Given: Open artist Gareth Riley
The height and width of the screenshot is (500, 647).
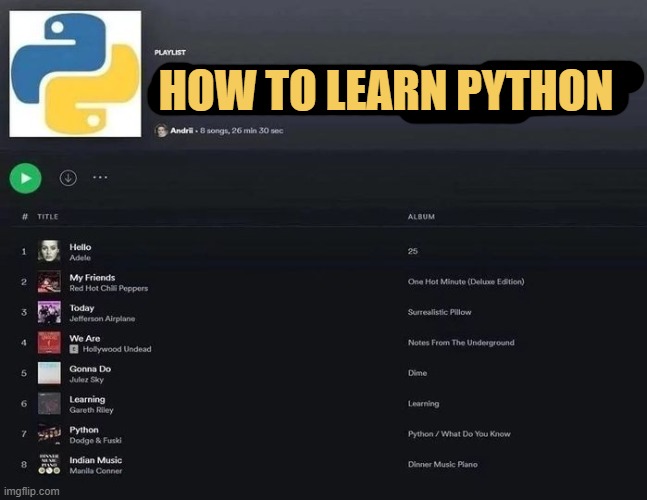Looking at the screenshot, I should tap(91, 410).
